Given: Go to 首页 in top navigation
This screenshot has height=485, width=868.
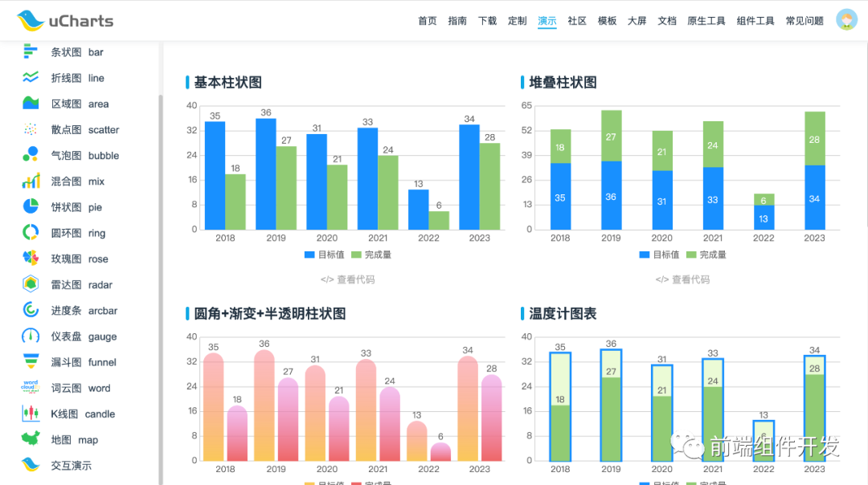Looking at the screenshot, I should (x=428, y=21).
